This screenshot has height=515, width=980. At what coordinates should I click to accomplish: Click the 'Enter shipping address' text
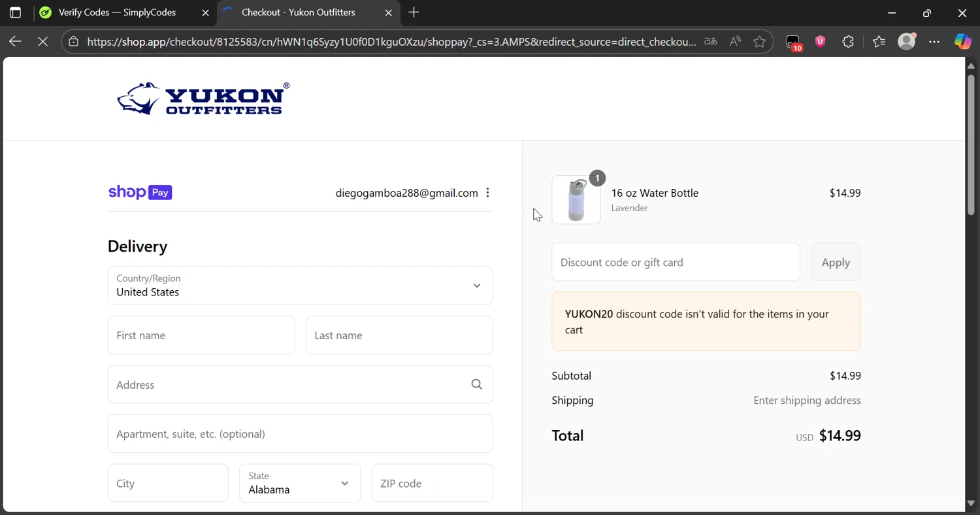point(807,400)
